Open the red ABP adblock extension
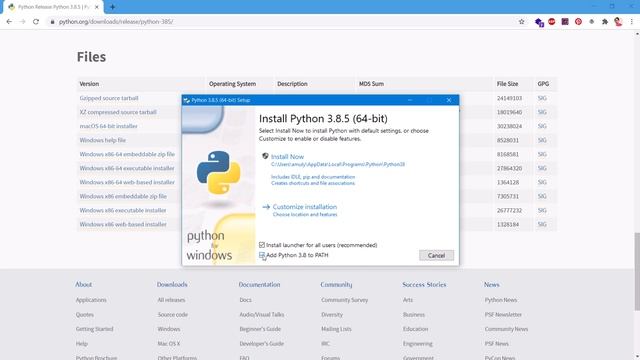The height and width of the screenshot is (360, 640). 552,22
